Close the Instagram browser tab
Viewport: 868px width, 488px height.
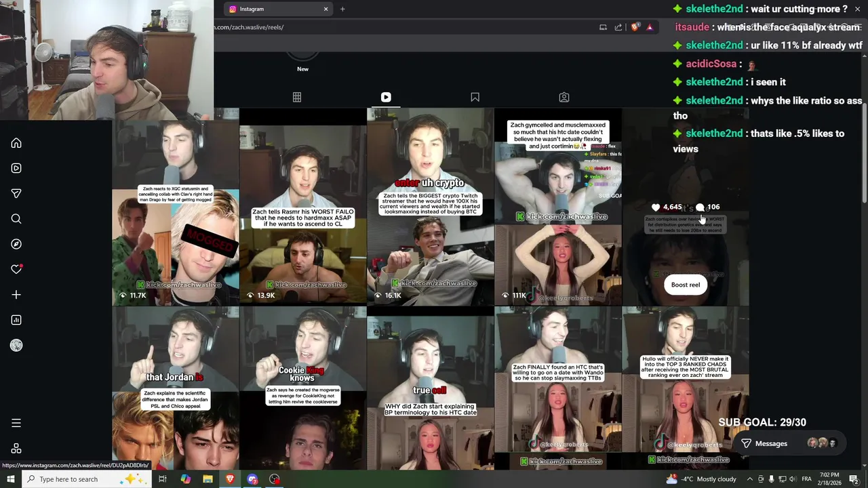coord(325,9)
